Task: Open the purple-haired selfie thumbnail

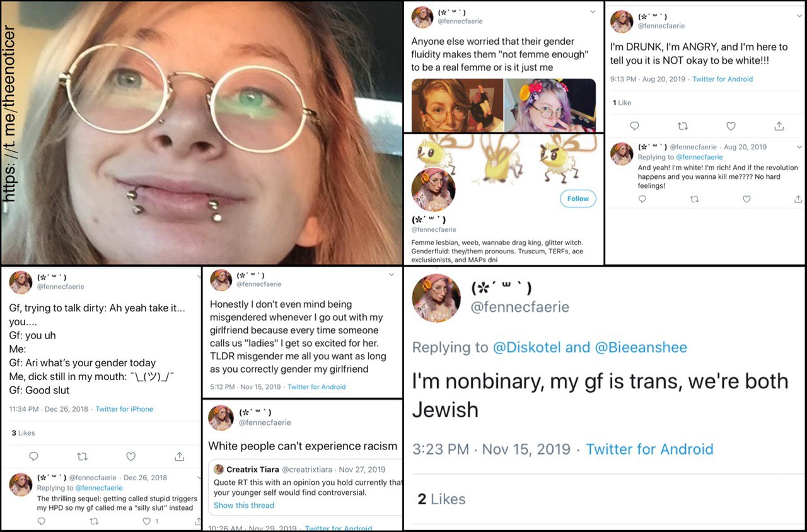Action: [x=550, y=105]
